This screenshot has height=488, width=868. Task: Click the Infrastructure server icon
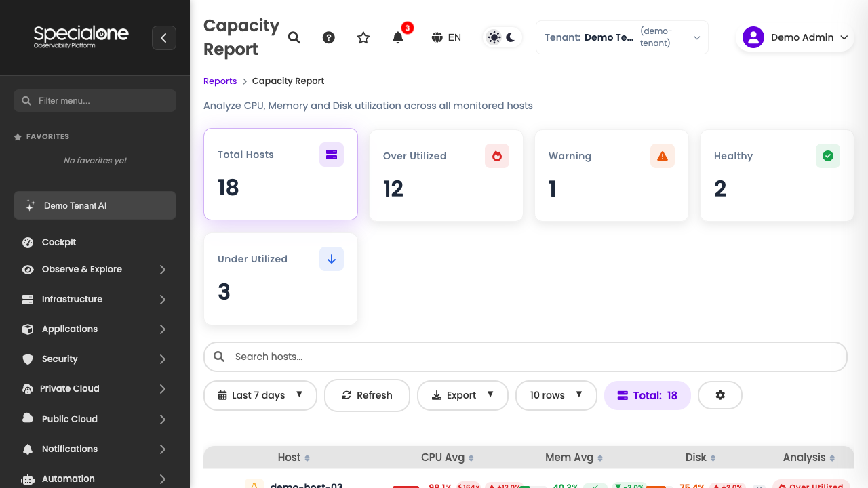click(28, 300)
